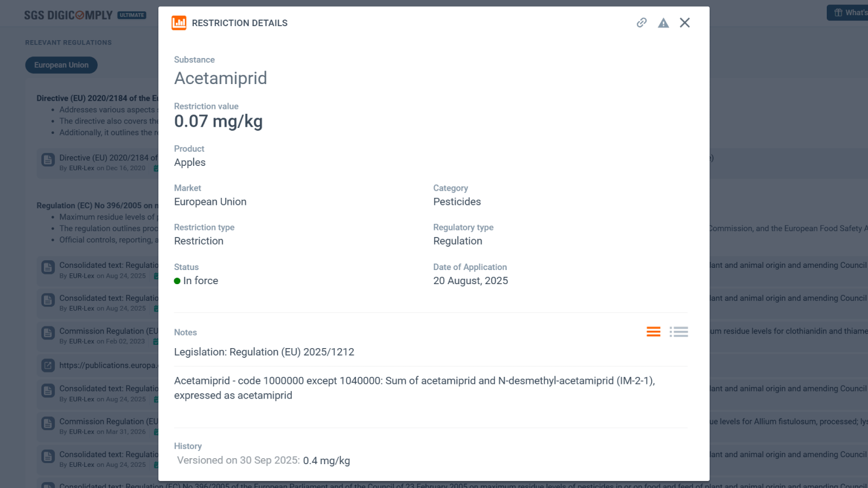Click the orange chart icon beside Restriction Details
Image resolution: width=868 pixels, height=488 pixels.
click(179, 23)
